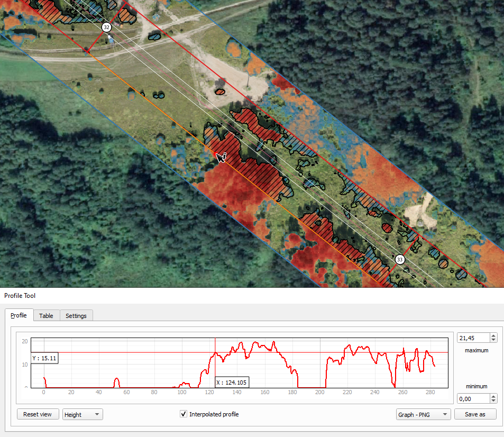The width and height of the screenshot is (504, 437).
Task: Toggle the Interpolated profile checkbox
Action: (x=184, y=414)
